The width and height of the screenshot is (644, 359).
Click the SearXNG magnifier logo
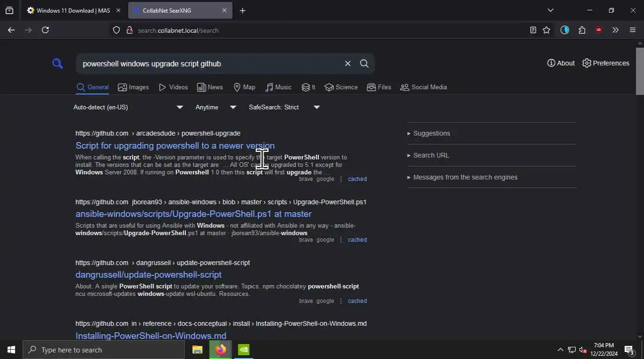pyautogui.click(x=58, y=64)
